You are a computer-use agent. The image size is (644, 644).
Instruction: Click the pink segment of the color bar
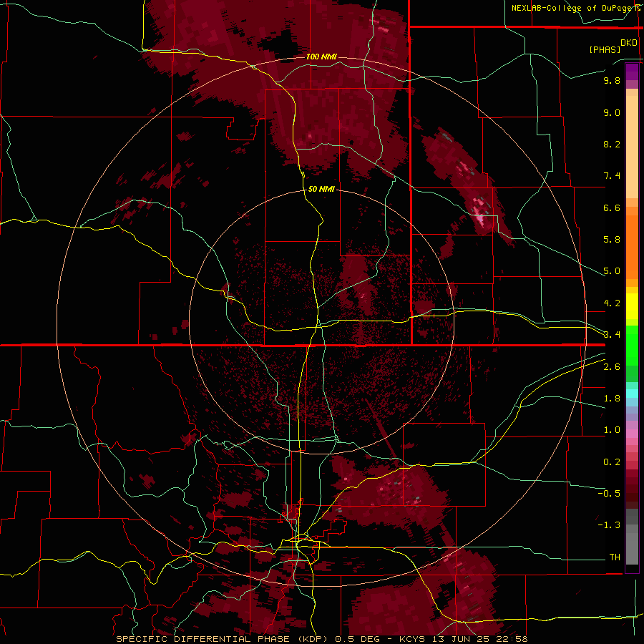[632, 434]
